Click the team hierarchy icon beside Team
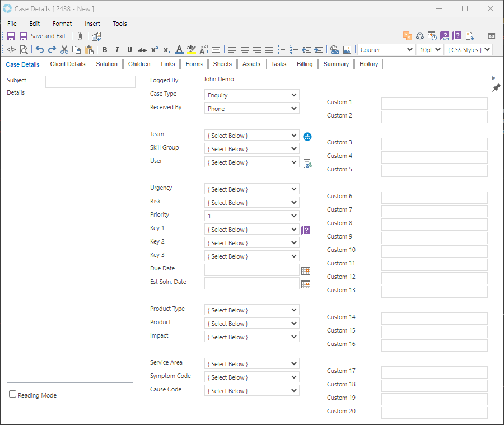Viewport: 504px width, 425px height. 307,136
